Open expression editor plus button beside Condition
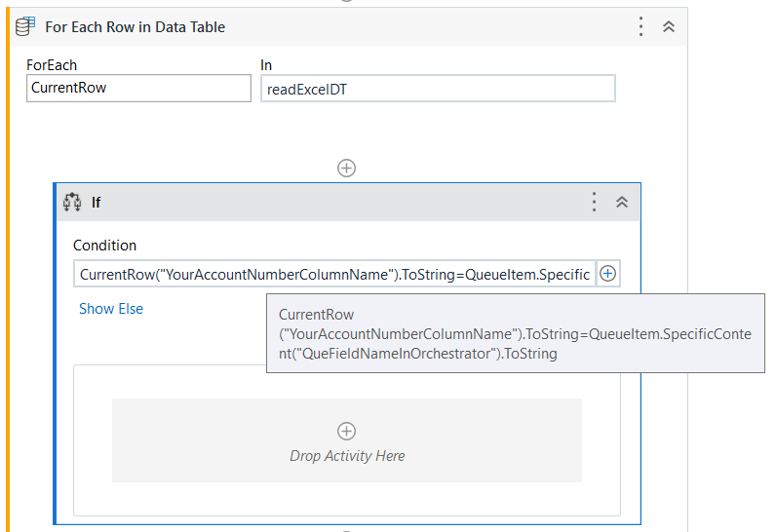The image size is (776, 532). pyautogui.click(x=607, y=274)
